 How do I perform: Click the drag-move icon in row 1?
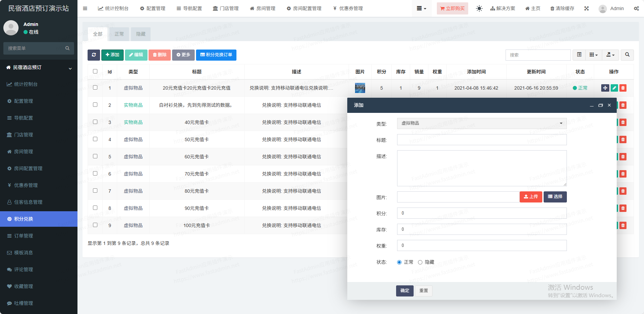coord(605,88)
